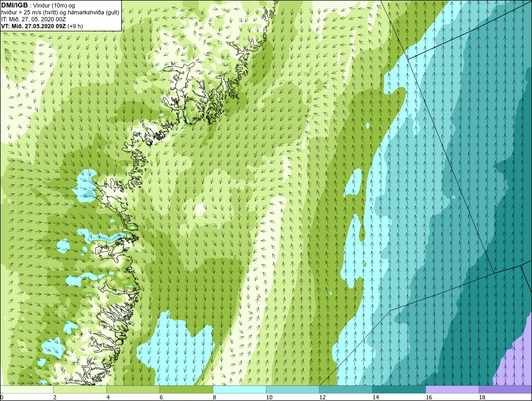This screenshot has height=401, width=532.
Task: Click the legend tick label 10
Action: tap(269, 398)
